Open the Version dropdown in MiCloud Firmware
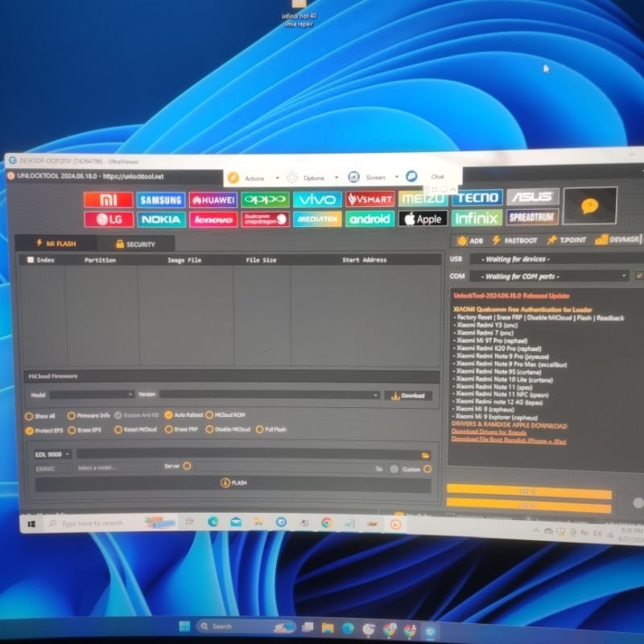Image resolution: width=644 pixels, height=644 pixels. point(270,394)
